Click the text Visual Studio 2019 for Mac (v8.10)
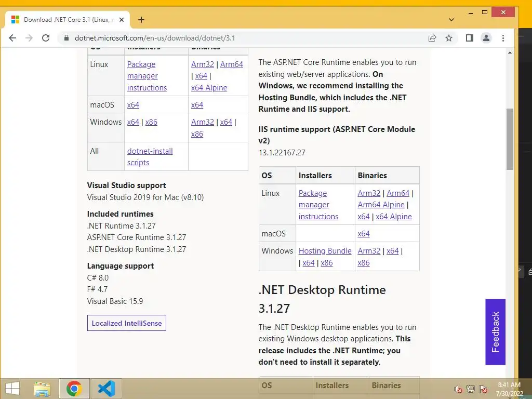 pyautogui.click(x=145, y=197)
